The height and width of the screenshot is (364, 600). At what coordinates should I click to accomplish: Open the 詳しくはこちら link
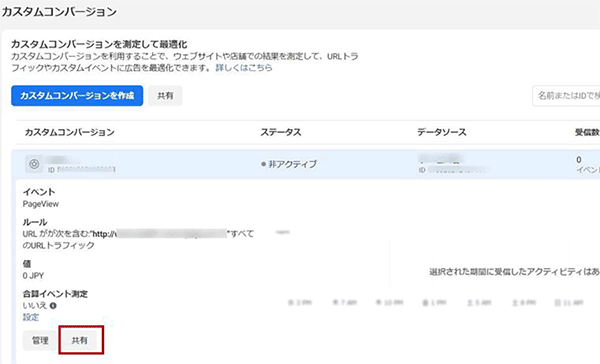pyautogui.click(x=244, y=68)
